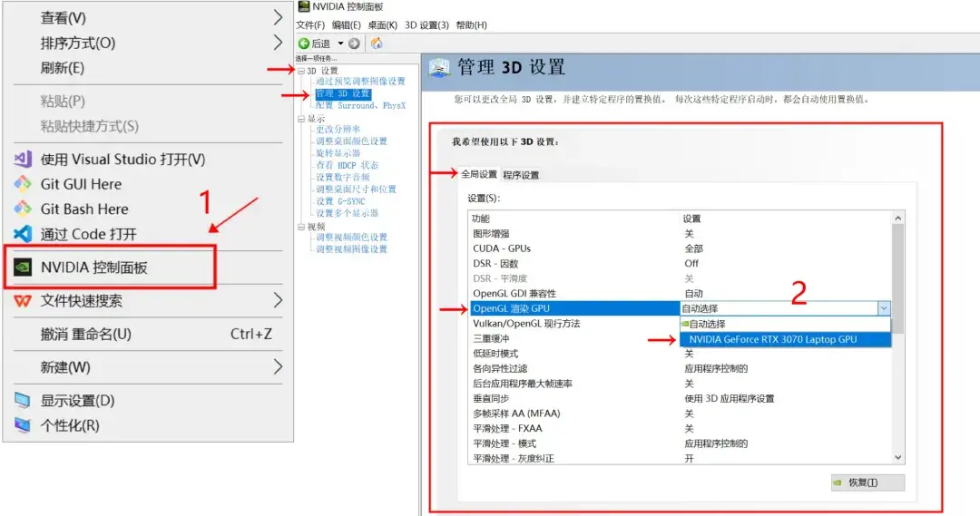Select the CUDA - GPUs setting row
This screenshot has width=980, height=516.
[x=680, y=248]
